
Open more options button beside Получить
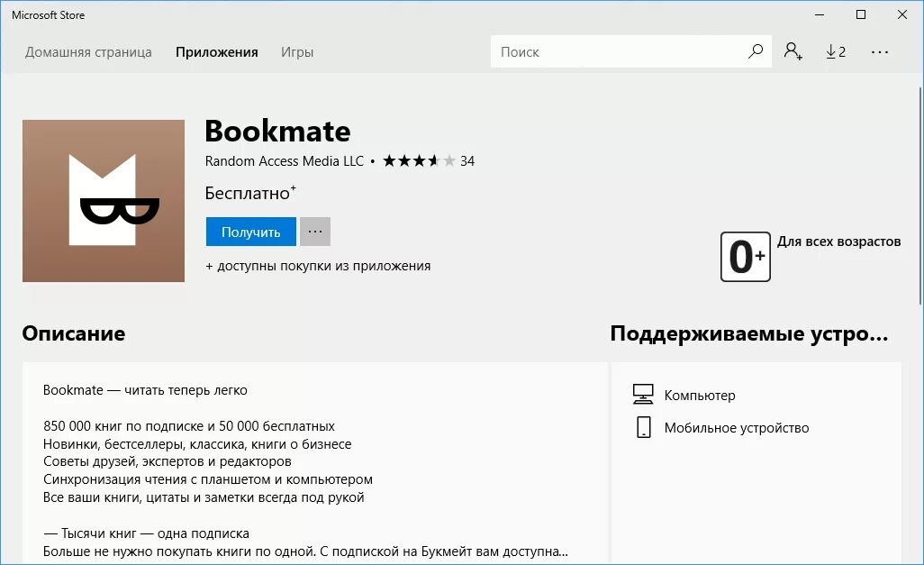[x=315, y=232]
